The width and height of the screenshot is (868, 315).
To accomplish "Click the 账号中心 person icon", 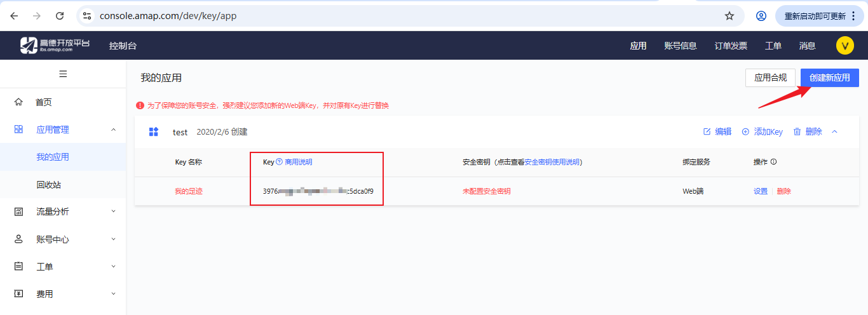I will (x=18, y=239).
